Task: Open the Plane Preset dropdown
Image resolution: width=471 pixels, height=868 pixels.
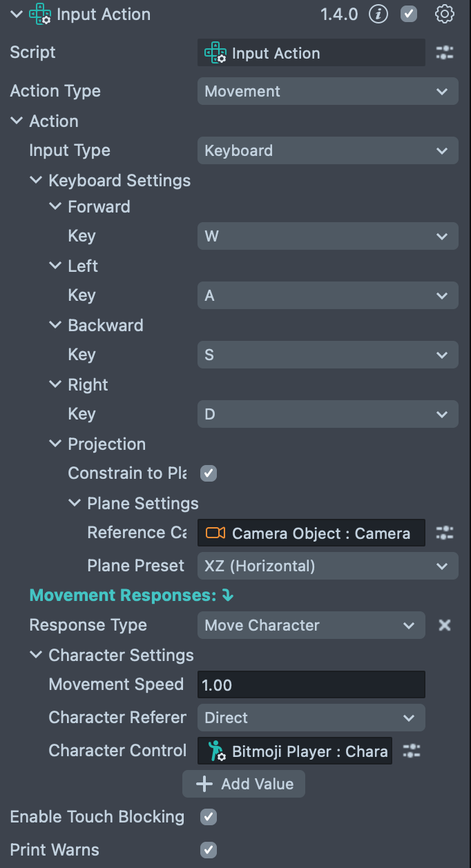Action: click(327, 566)
